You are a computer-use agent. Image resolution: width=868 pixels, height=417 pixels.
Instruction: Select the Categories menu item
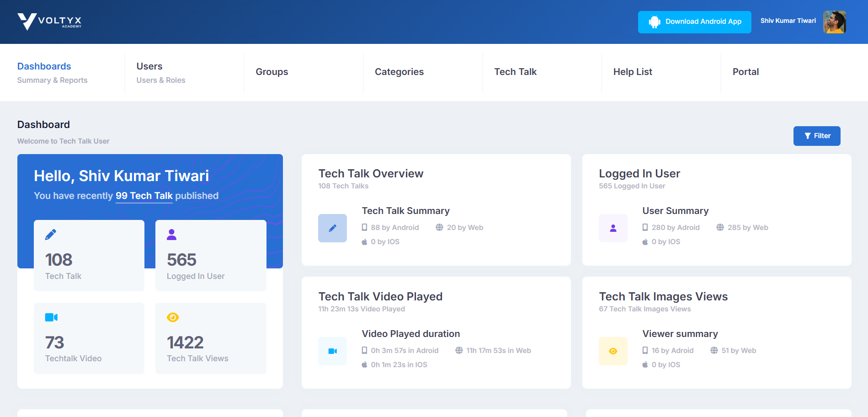(399, 72)
